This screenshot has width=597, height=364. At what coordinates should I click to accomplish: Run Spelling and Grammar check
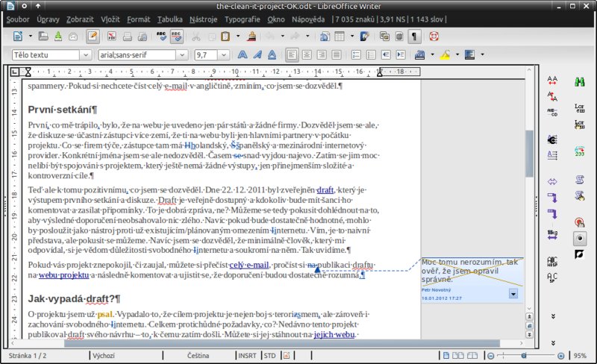(x=161, y=37)
